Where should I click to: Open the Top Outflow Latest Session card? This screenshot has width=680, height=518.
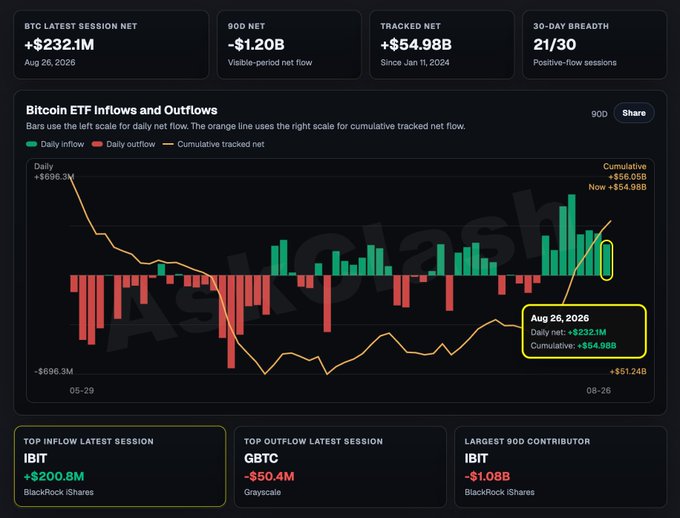coord(340,466)
